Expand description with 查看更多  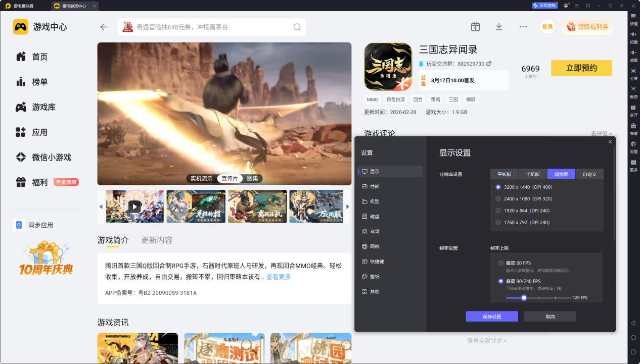point(279,277)
